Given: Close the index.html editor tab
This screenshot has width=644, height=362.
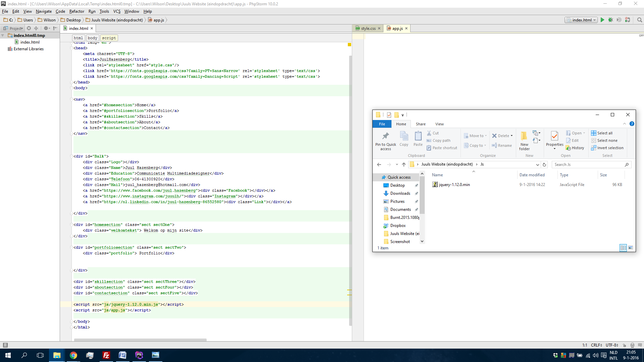Looking at the screenshot, I should click(x=92, y=28).
